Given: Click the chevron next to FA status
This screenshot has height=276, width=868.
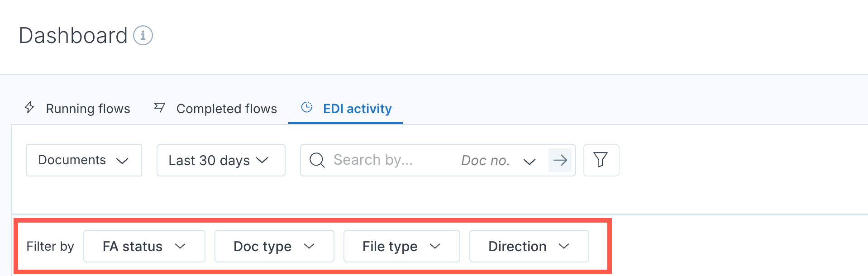Looking at the screenshot, I should pyautogui.click(x=180, y=246).
